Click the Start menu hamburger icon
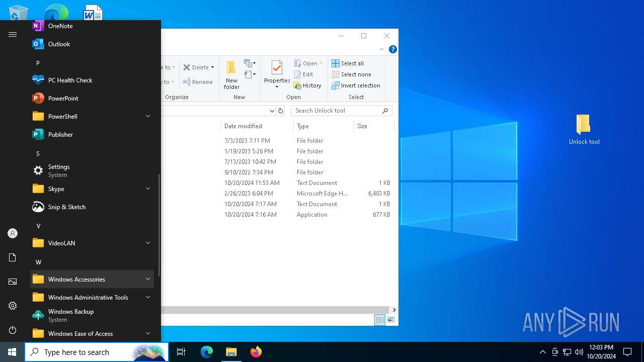The width and height of the screenshot is (644, 362). point(13,34)
